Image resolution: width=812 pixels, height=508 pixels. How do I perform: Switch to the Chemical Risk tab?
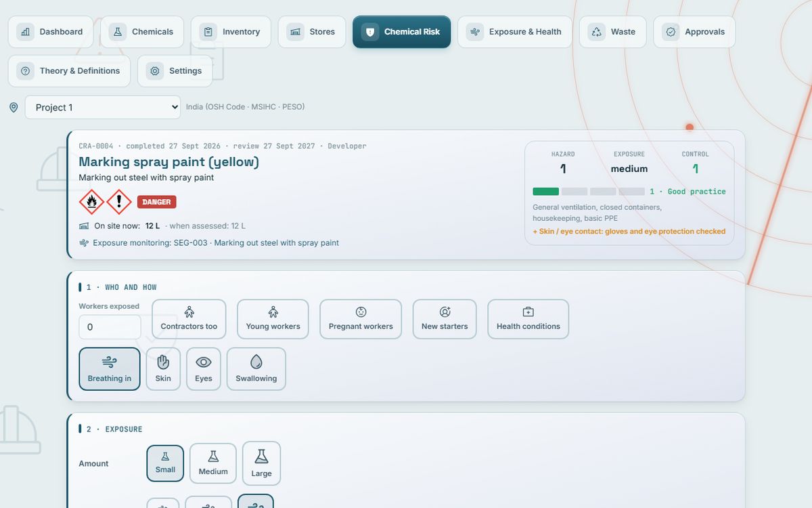[x=402, y=32]
